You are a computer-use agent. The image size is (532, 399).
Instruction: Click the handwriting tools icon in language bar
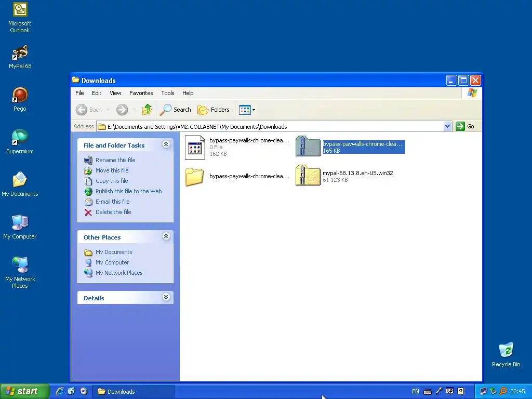pos(449,391)
